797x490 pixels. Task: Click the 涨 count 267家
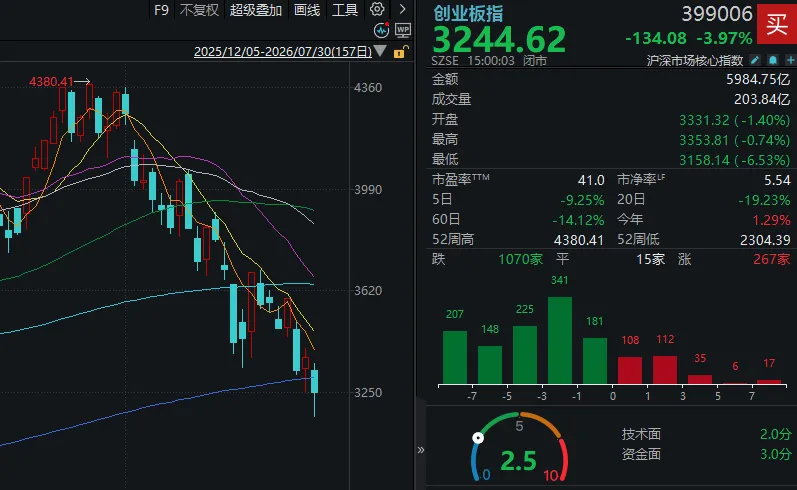coord(772,259)
